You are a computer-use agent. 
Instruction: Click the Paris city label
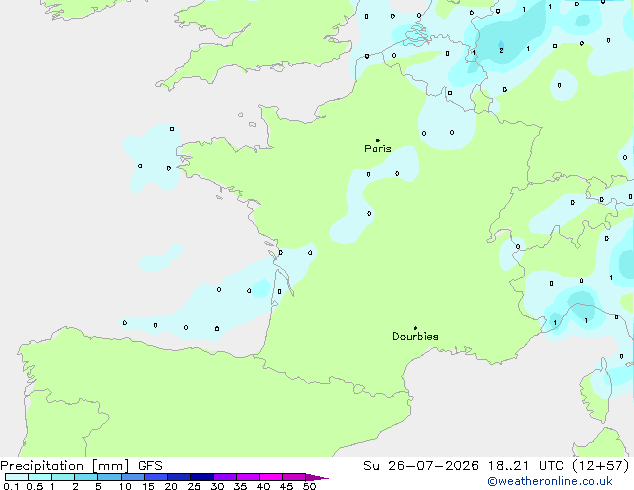(378, 149)
